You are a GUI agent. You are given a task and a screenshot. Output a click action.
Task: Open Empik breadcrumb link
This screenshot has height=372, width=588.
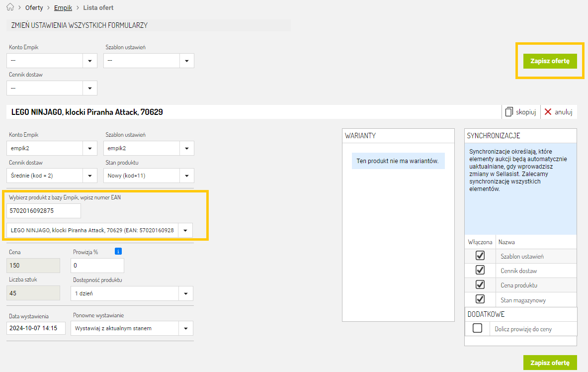pos(63,8)
